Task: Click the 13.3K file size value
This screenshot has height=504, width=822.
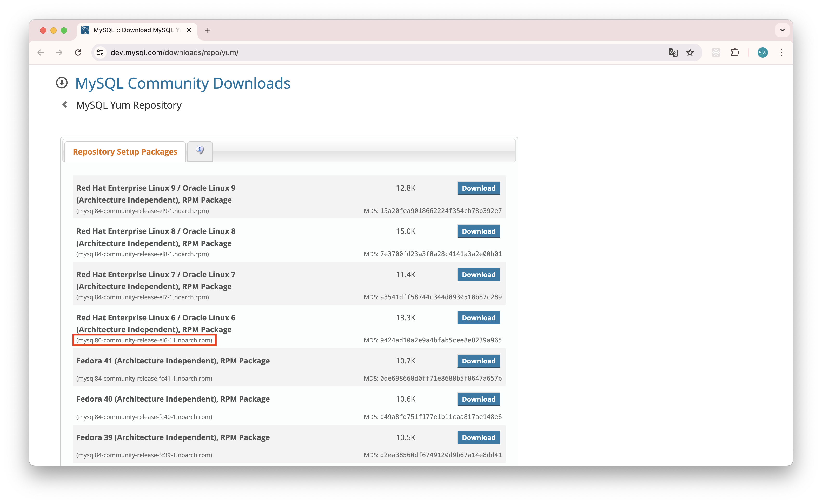Action: [x=406, y=317]
